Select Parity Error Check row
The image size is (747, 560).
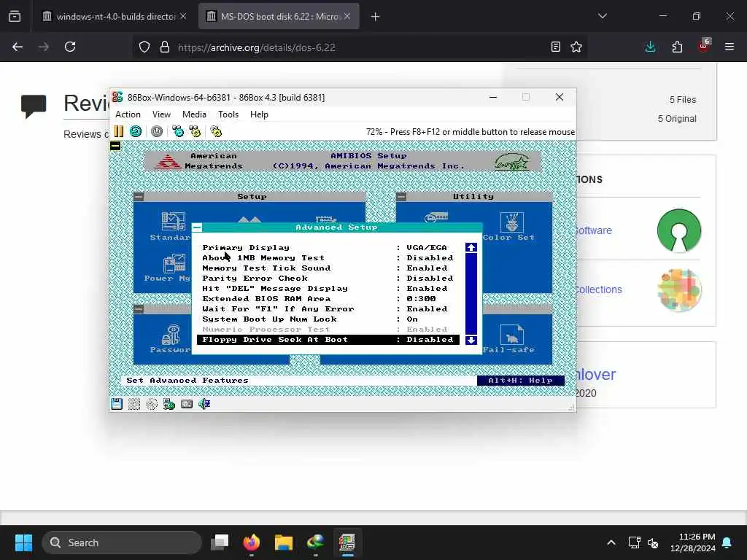(328, 278)
